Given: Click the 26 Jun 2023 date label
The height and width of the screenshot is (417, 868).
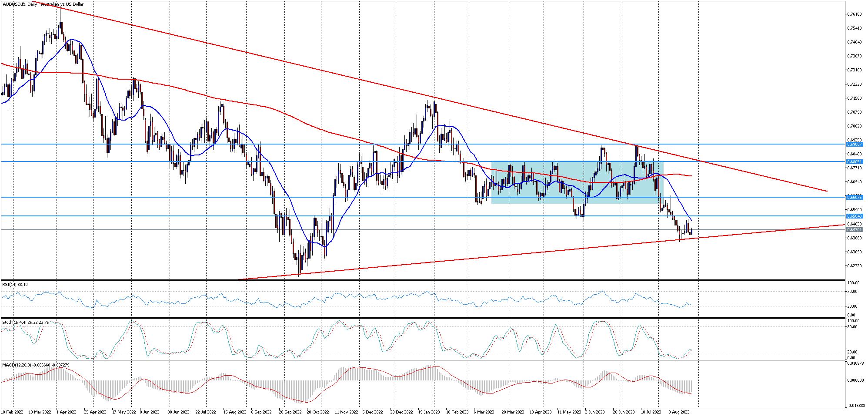Looking at the screenshot, I should point(624,412).
